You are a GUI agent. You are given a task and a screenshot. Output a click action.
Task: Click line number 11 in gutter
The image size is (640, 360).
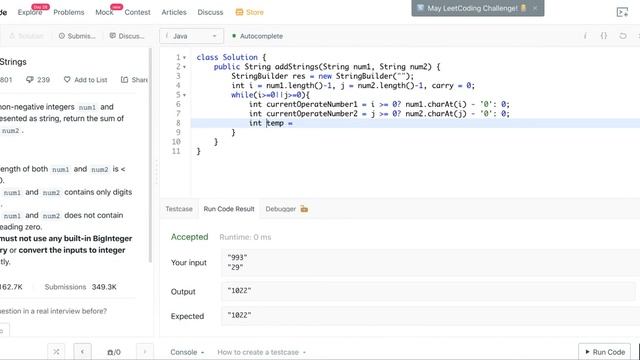(x=176, y=151)
